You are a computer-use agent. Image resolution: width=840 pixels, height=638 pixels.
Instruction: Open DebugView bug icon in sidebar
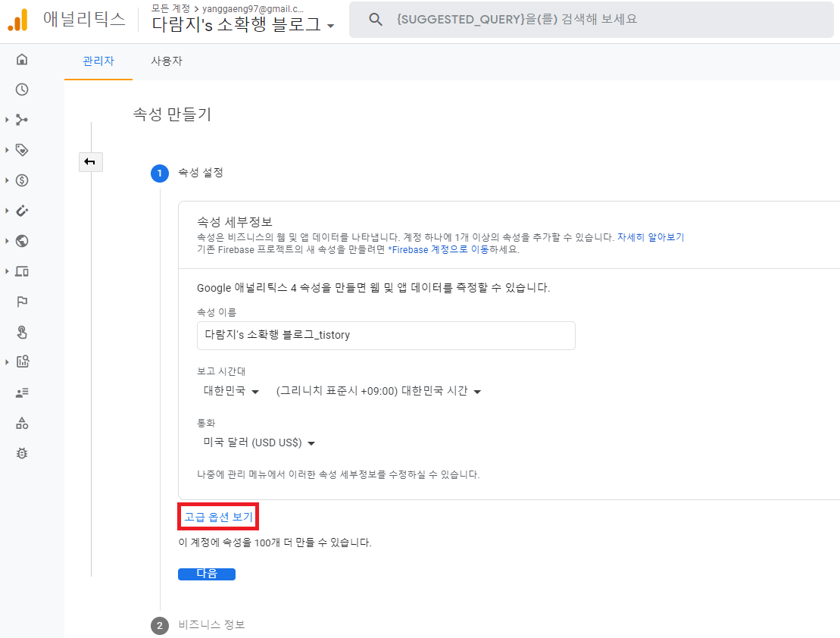22,454
